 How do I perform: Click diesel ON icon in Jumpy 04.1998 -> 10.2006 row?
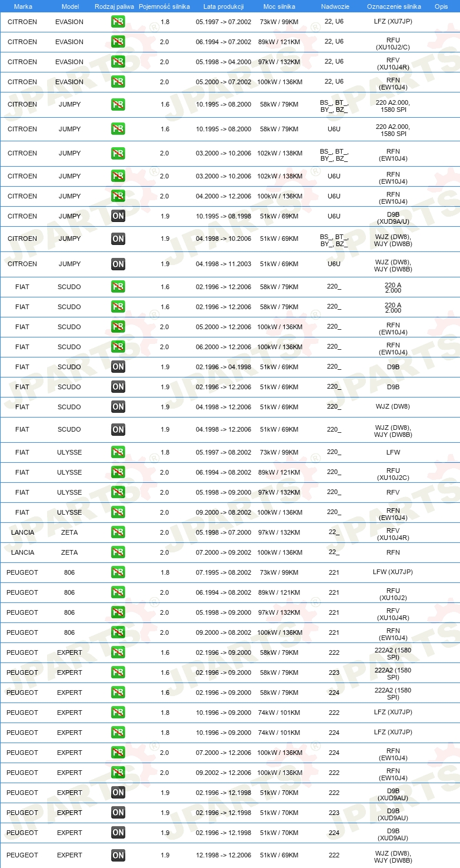pos(118,238)
